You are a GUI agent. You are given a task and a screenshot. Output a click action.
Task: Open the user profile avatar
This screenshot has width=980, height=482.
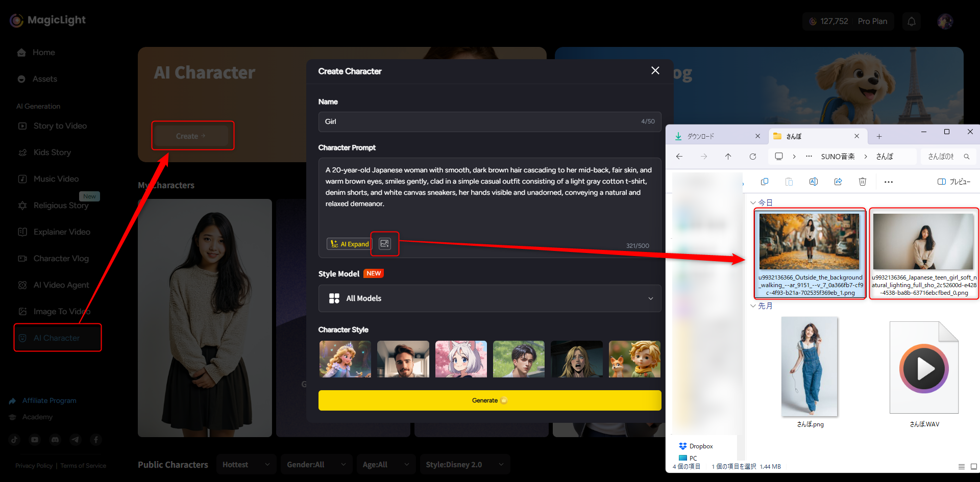[x=945, y=21]
